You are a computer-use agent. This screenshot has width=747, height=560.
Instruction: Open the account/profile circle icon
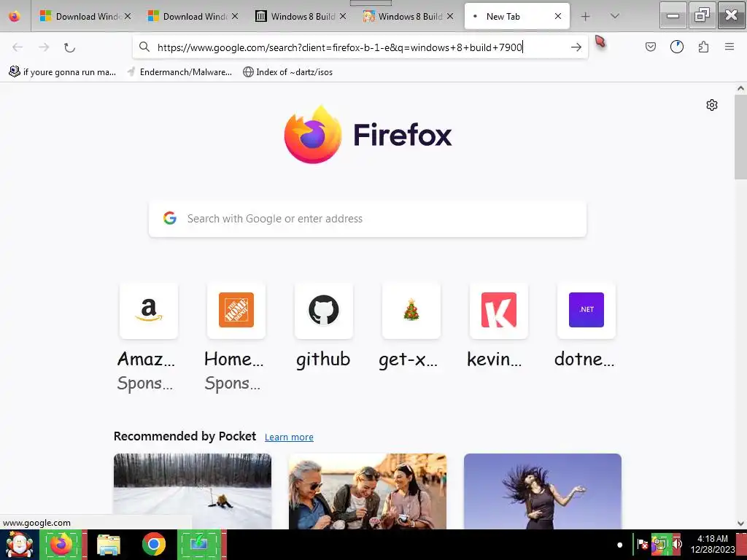676,47
